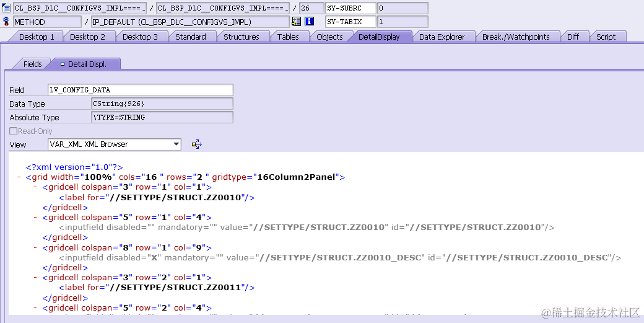Open the Objects tab

[329, 37]
